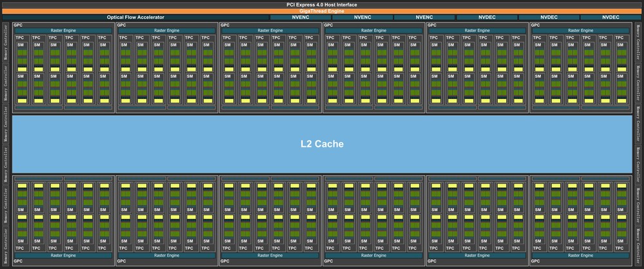
Task: Click Raster Engine in the bottom-right GPC
Action: 580,255
